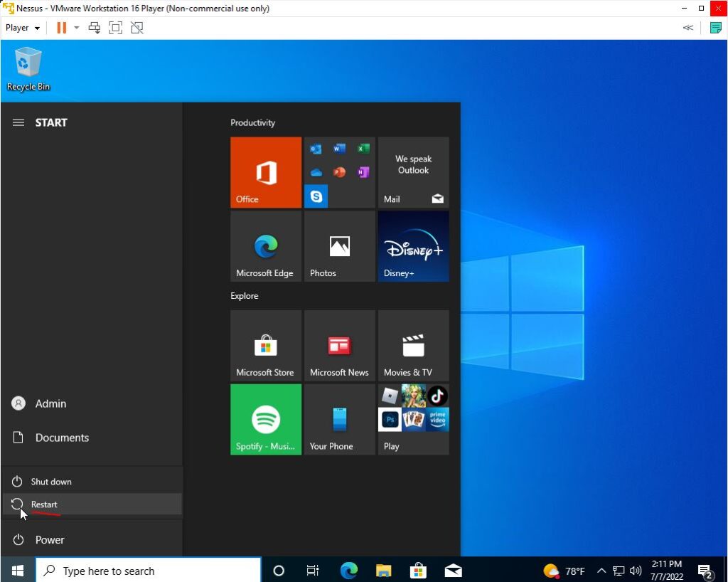Viewport: 728px width, 582px height.
Task: Open File Explorer from the taskbar
Action: point(383,571)
